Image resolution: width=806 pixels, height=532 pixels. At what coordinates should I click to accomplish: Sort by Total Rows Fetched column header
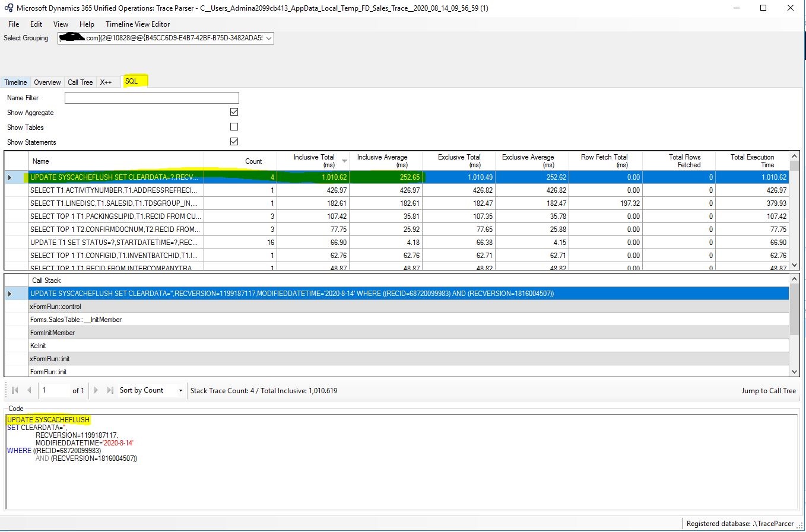(x=678, y=161)
